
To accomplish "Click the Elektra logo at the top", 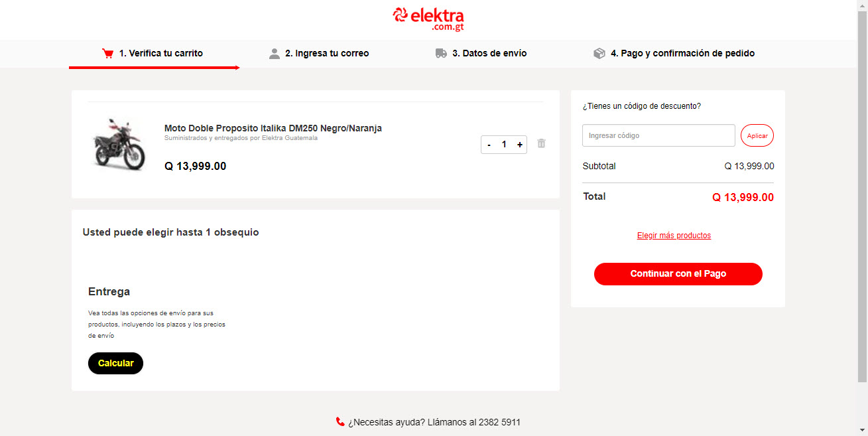I will click(428, 19).
